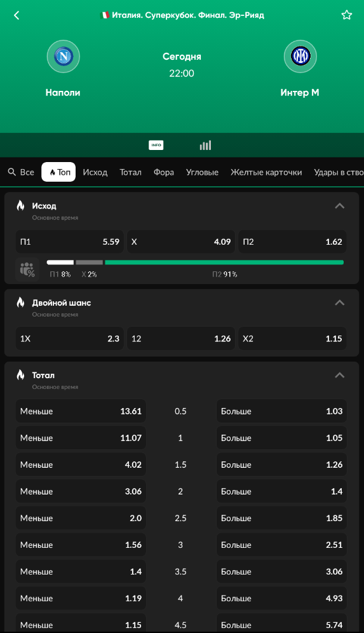Tap the Италия. Суперкубок. Финал. Эр-Рияд title
This screenshot has width=364, height=633.
[187, 15]
